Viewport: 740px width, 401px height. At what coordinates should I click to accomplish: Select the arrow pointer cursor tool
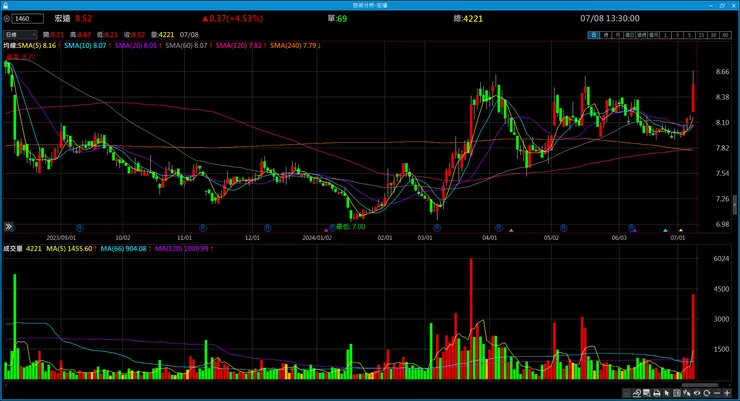click(x=666, y=393)
